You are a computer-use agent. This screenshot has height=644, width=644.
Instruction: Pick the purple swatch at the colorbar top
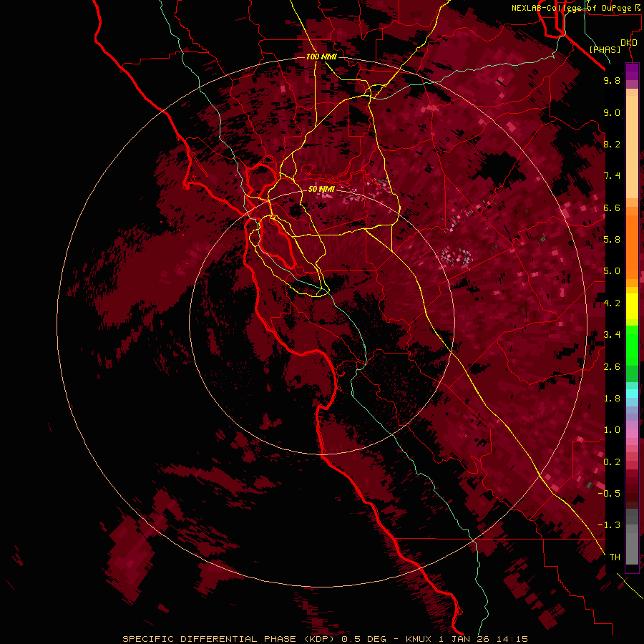(632, 72)
